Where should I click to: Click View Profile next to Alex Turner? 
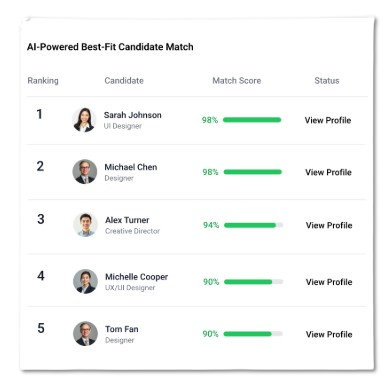point(329,225)
